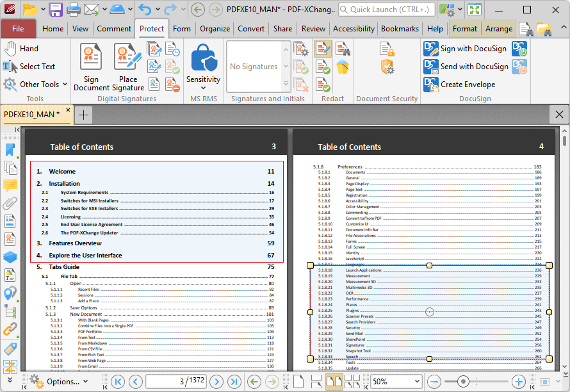570x392 pixels.
Task: Open the Bookmarks pane from the sidebar
Action: (x=10, y=150)
